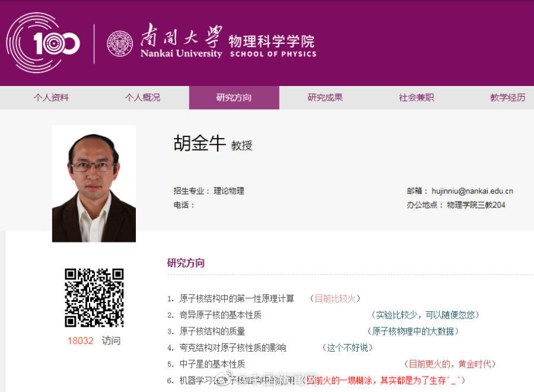Viewport: 534px width, 392px height.
Task: Click the 18032 visit counter
Action: pyautogui.click(x=80, y=341)
